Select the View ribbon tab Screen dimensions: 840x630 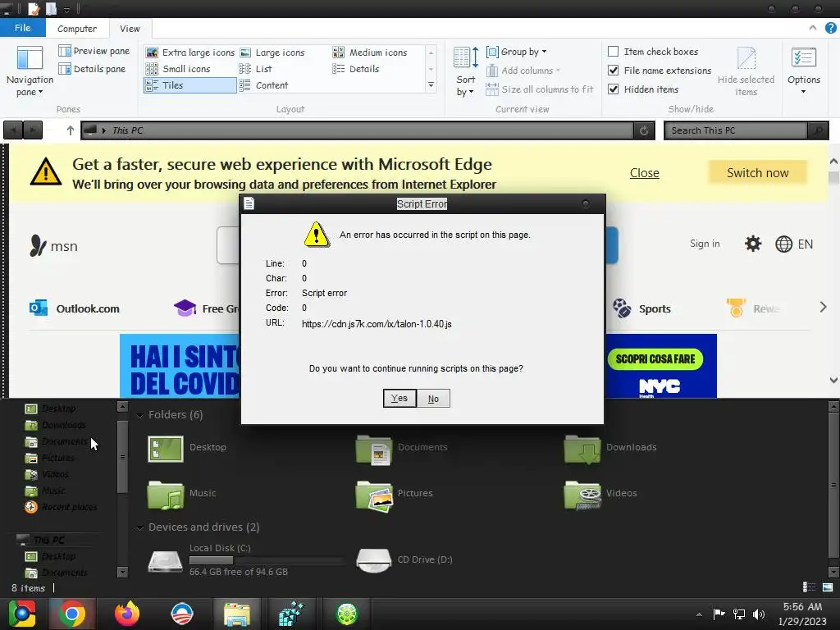tap(130, 29)
